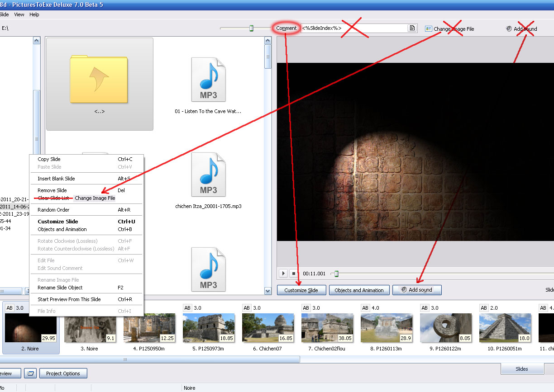Switch to the Slides tab

pos(521,369)
